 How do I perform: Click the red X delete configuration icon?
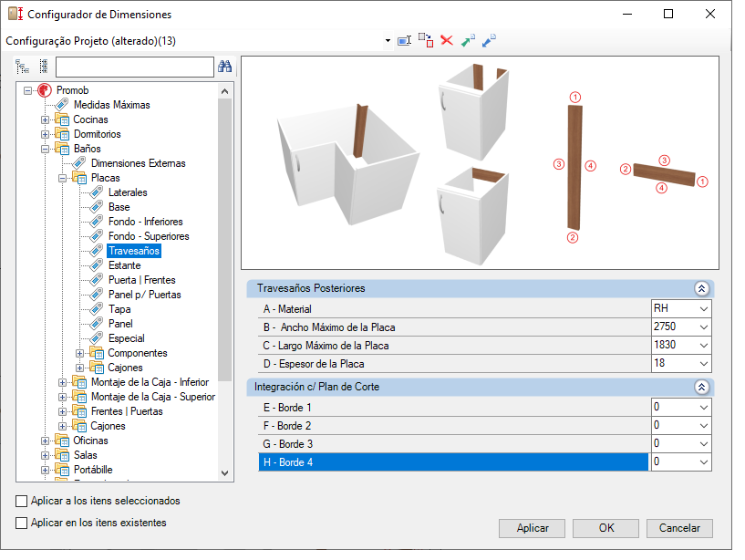(x=447, y=40)
